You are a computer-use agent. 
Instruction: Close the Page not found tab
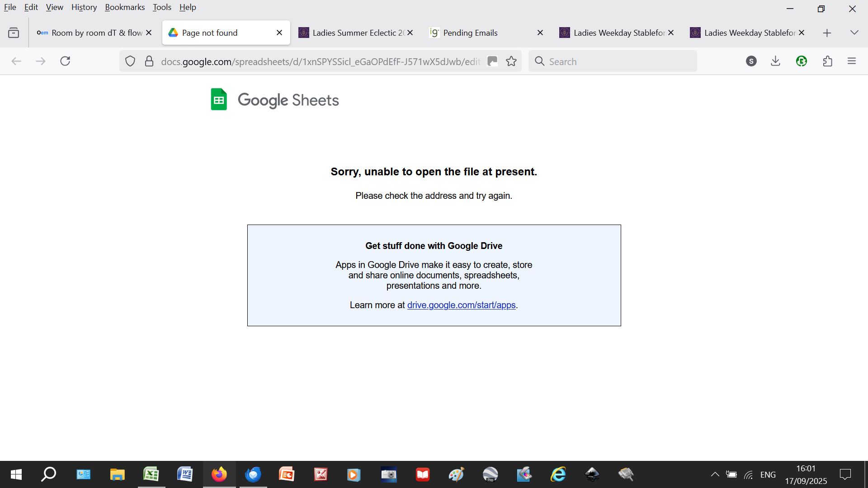click(279, 33)
